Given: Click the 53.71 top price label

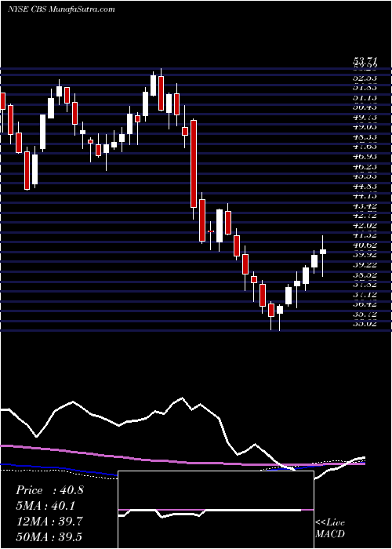Looking at the screenshot, I should [365, 63].
